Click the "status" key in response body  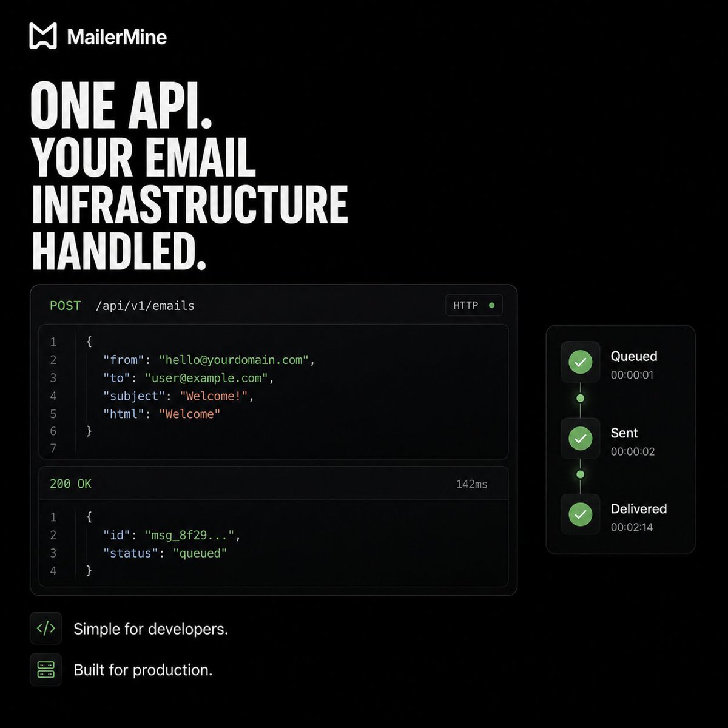[130, 553]
